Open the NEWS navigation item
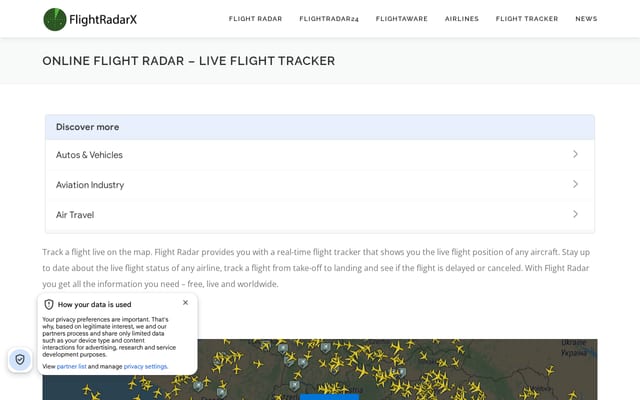Screen dimensions: 640x400 [x=586, y=19]
